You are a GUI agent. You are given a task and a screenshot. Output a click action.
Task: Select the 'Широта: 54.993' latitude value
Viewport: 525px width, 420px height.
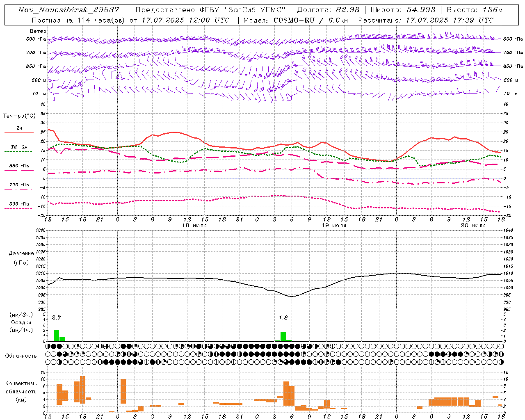[403, 10]
